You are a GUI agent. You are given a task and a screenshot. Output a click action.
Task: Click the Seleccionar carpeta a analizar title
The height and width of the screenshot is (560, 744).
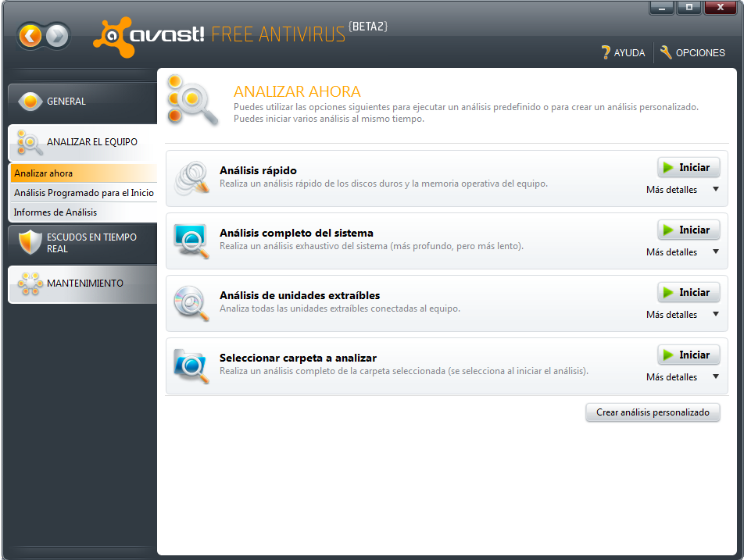(298, 358)
